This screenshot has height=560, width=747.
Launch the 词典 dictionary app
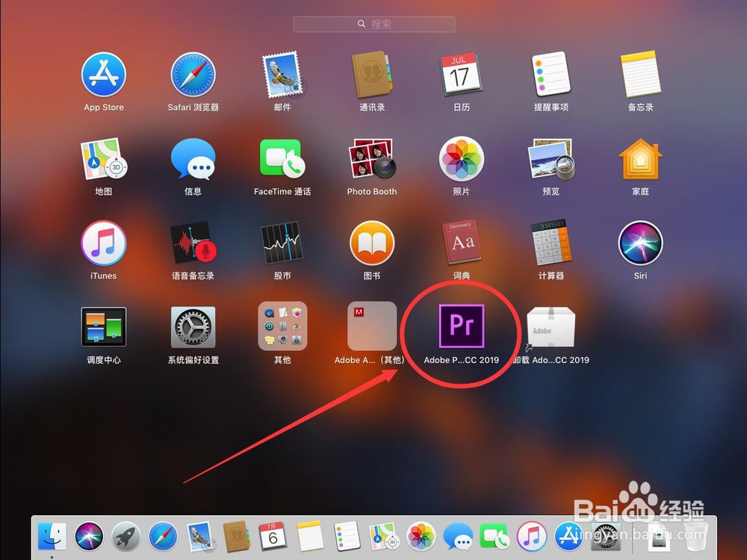pyautogui.click(x=461, y=243)
